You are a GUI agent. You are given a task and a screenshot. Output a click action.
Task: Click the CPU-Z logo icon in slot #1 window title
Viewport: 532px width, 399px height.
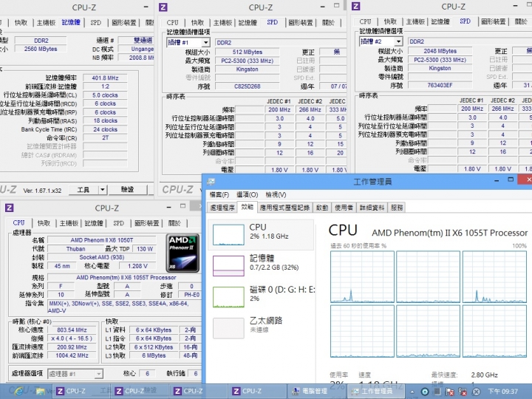point(163,7)
